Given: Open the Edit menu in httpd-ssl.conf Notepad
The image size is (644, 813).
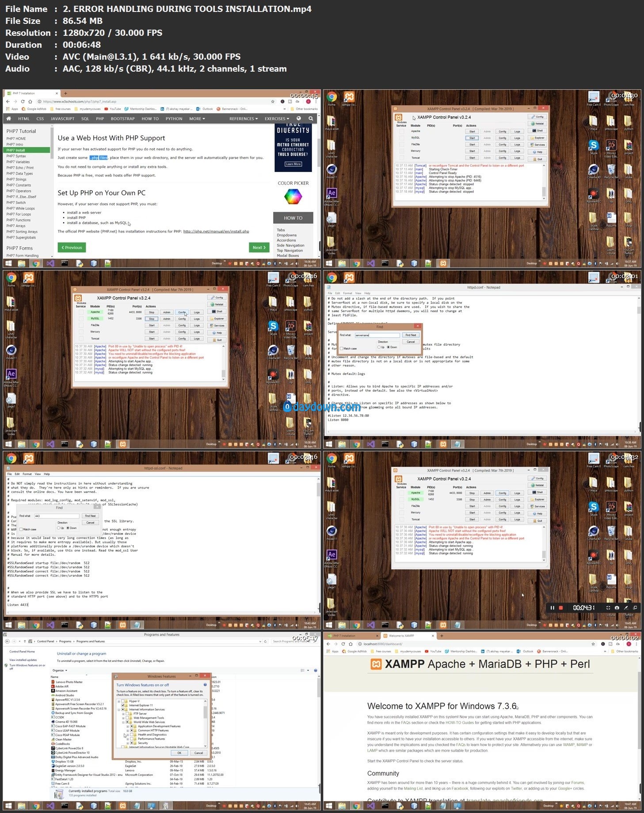Looking at the screenshot, I should 18,474.
